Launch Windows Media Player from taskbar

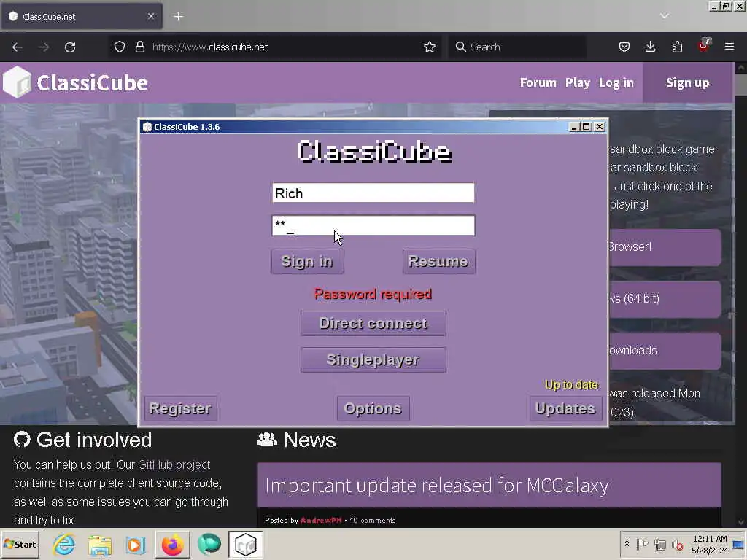pyautogui.click(x=135, y=545)
